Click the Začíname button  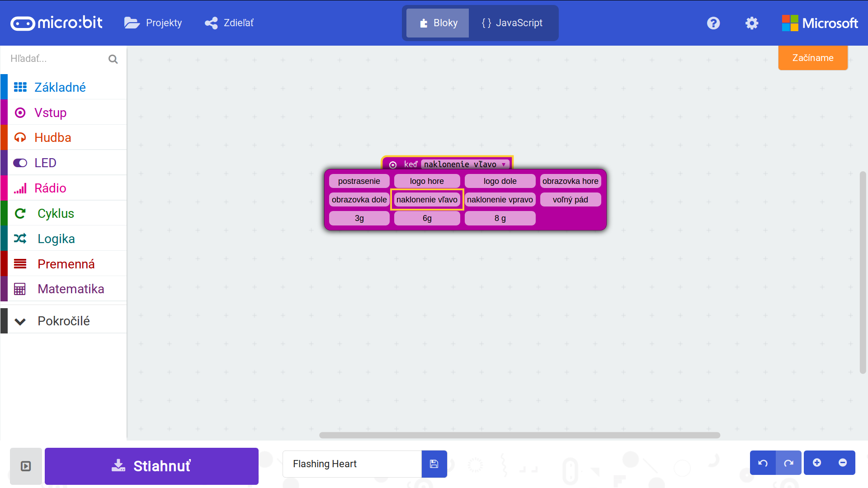point(812,58)
